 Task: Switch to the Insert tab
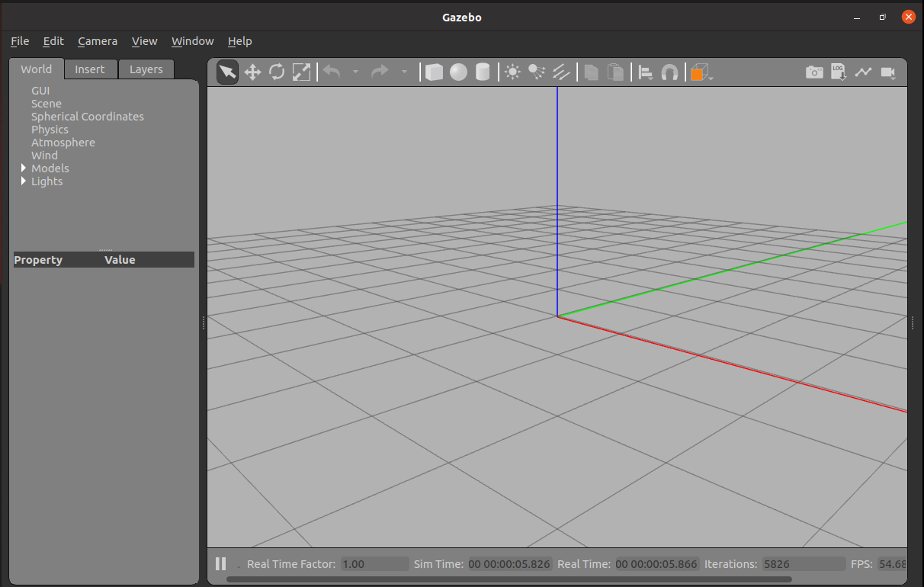[x=90, y=69]
